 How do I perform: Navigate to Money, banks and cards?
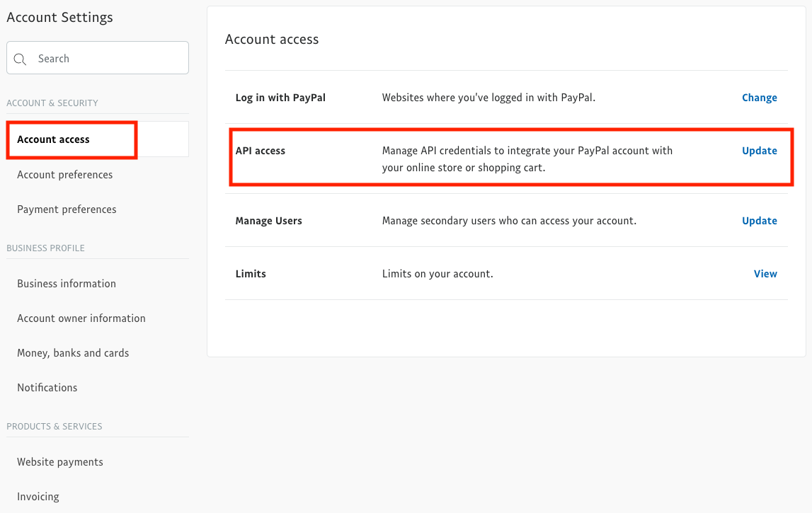[x=73, y=353]
